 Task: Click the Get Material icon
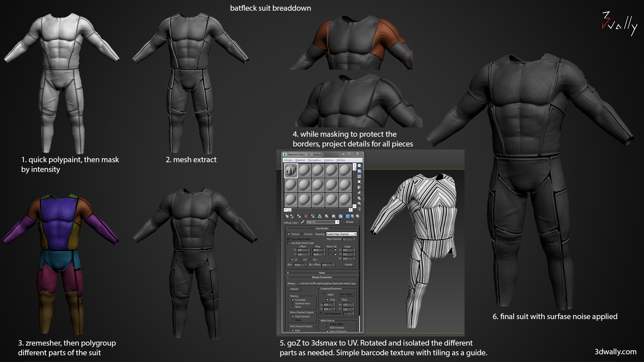tap(287, 216)
